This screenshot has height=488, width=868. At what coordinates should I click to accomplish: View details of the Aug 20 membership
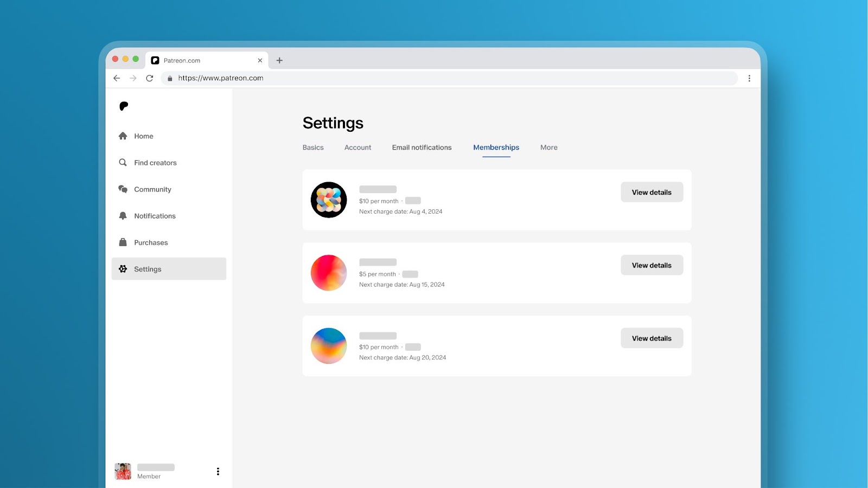click(652, 338)
